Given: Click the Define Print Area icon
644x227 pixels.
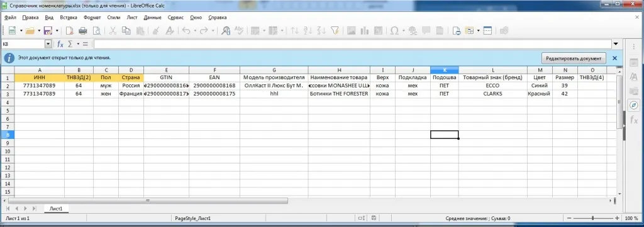Looking at the screenshot, I should (457, 31).
